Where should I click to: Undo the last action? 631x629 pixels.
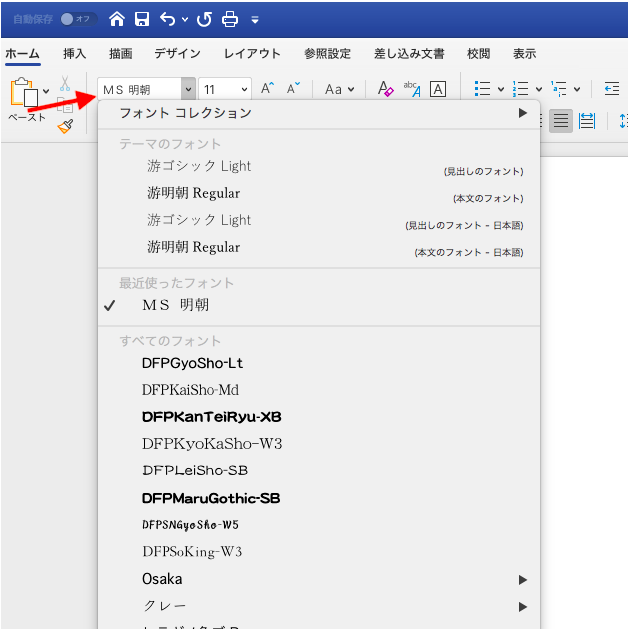pyautogui.click(x=167, y=19)
